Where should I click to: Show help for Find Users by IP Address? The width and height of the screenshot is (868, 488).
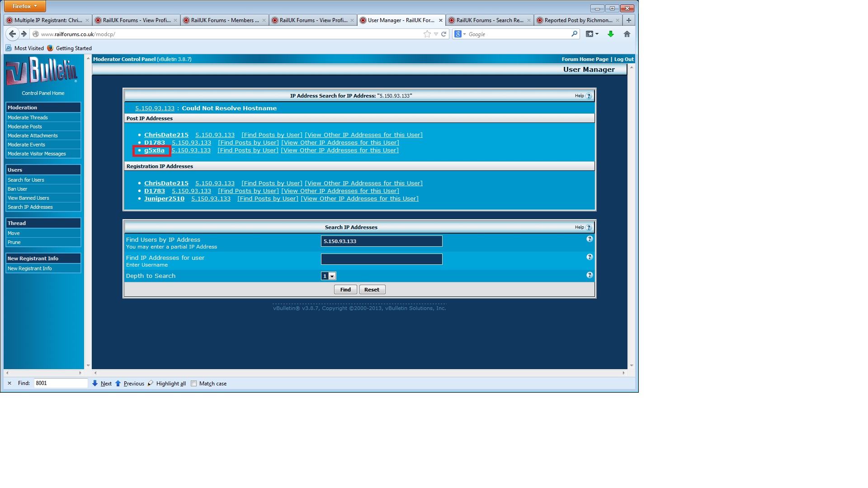(x=590, y=239)
